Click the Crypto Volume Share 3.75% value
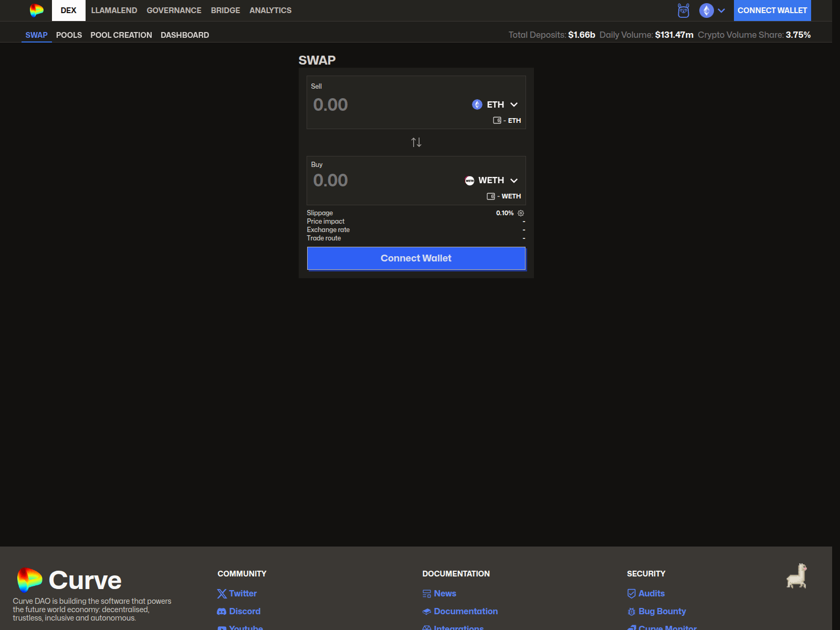The width and height of the screenshot is (840, 630). coord(798,35)
